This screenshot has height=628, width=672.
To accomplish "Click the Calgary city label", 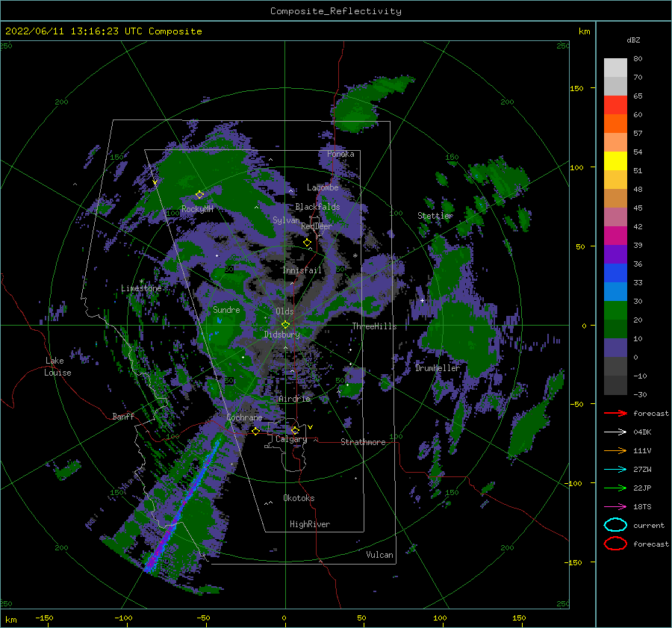I will pos(291,439).
